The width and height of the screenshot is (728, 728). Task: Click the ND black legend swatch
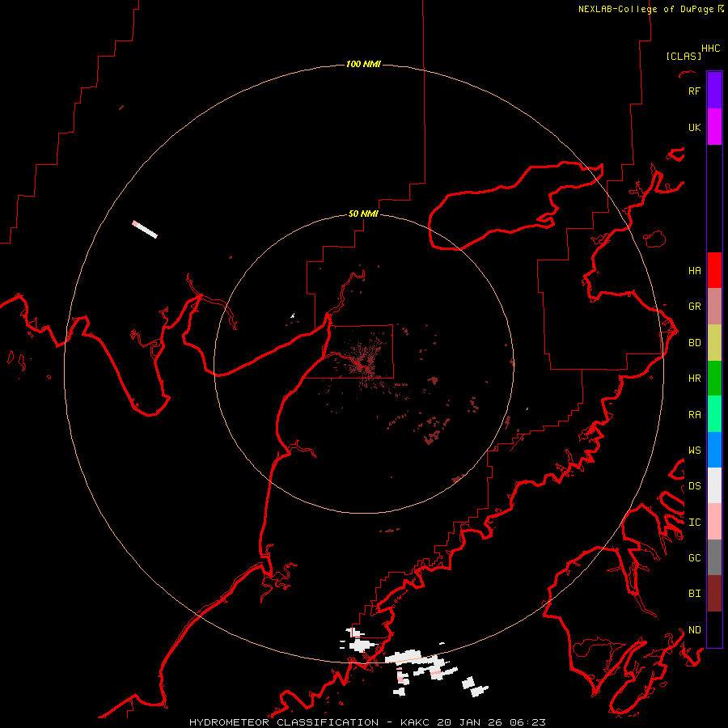(714, 629)
